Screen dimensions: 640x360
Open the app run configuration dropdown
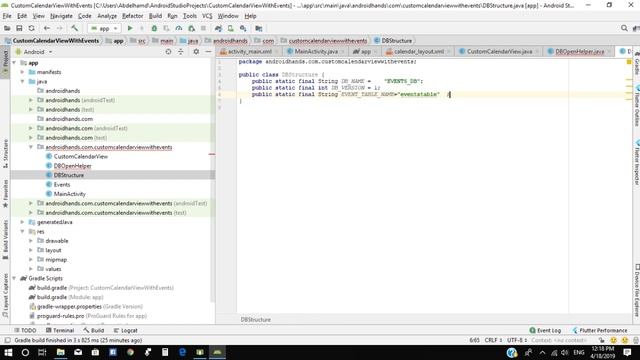tap(104, 29)
